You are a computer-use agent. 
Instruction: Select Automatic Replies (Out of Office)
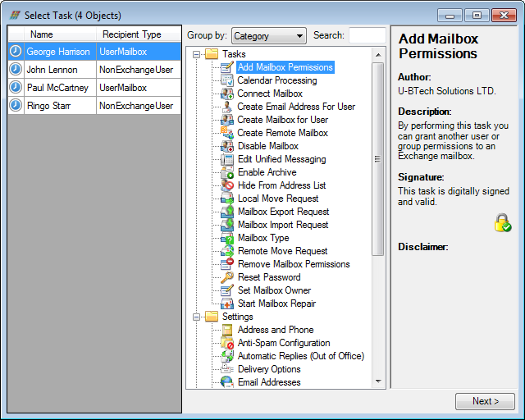tap(301, 356)
